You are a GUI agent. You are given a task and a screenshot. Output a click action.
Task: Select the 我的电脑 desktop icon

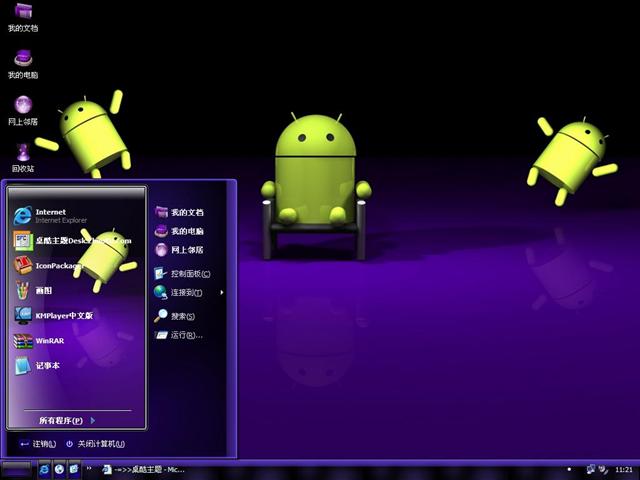23,64
